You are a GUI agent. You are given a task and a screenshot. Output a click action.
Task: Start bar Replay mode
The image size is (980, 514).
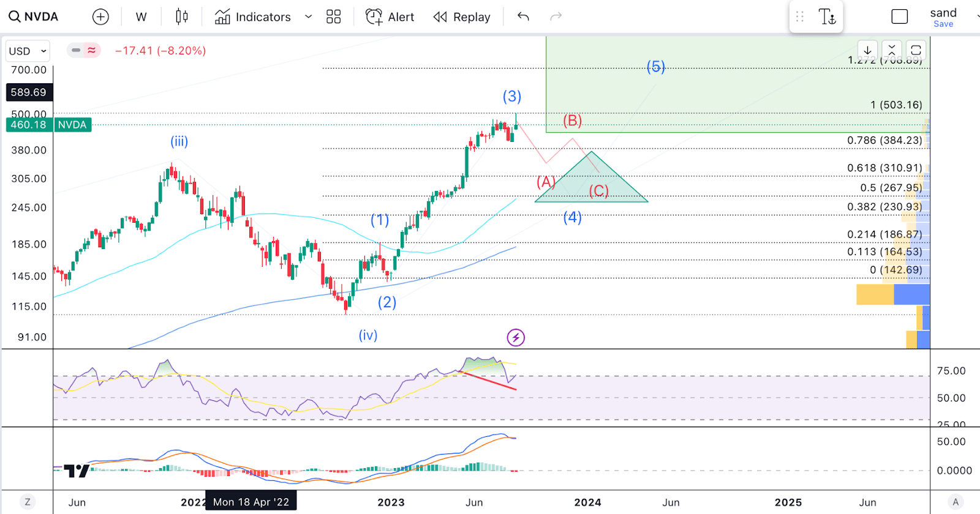(462, 17)
